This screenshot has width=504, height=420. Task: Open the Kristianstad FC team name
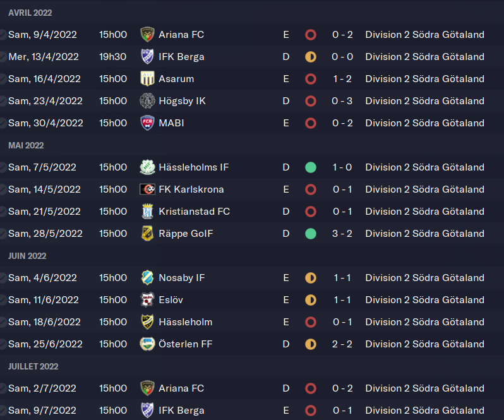[x=194, y=212]
